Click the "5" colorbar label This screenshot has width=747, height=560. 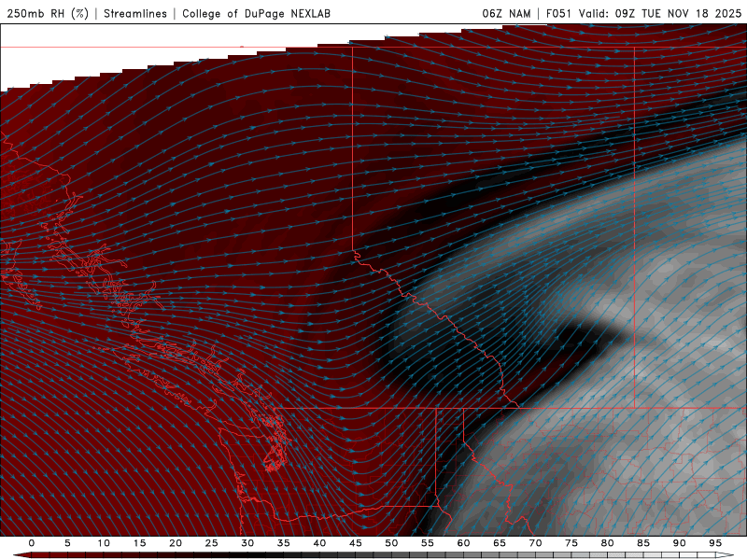click(x=67, y=543)
